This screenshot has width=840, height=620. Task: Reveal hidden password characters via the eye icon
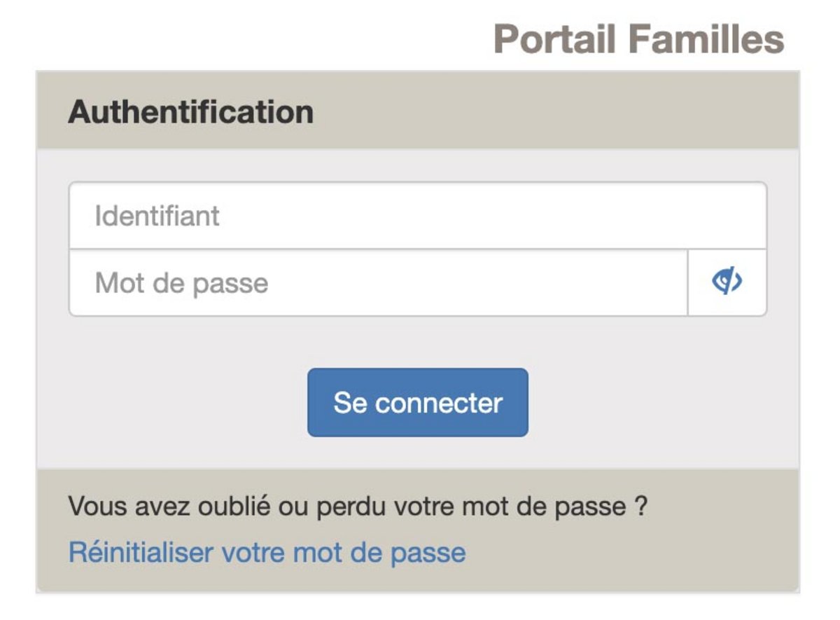point(727,282)
